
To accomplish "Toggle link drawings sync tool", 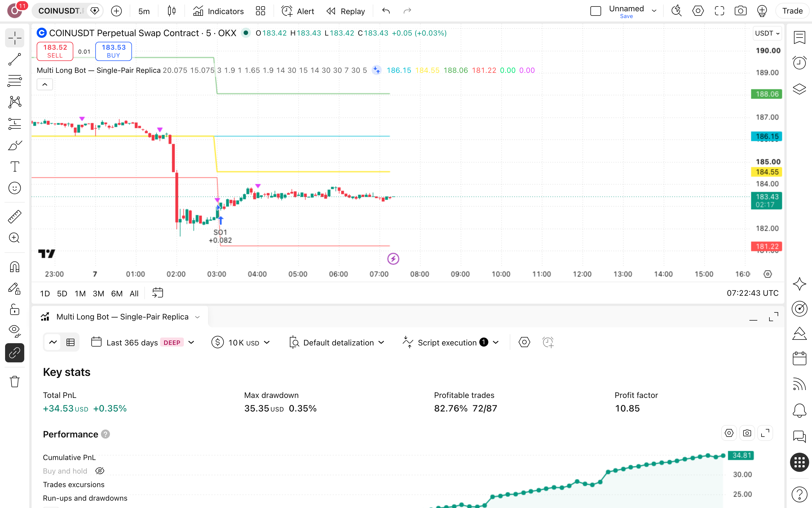I will [x=14, y=353].
